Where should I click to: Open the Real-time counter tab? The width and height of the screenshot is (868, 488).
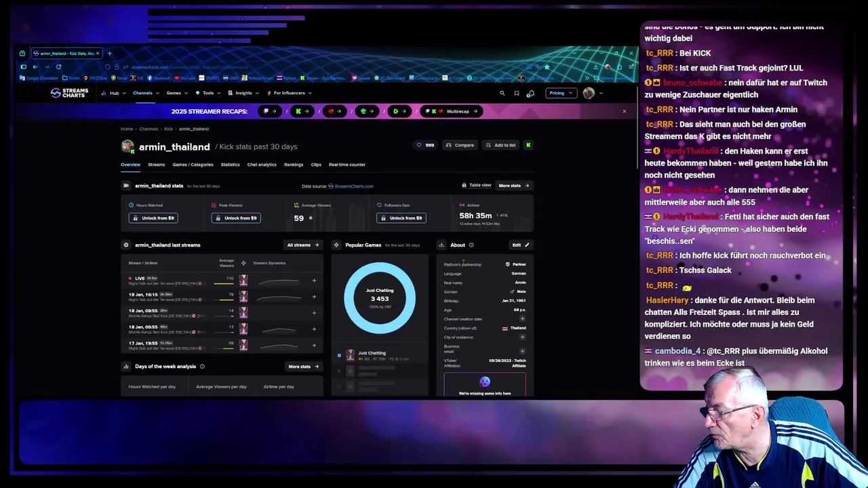point(347,165)
